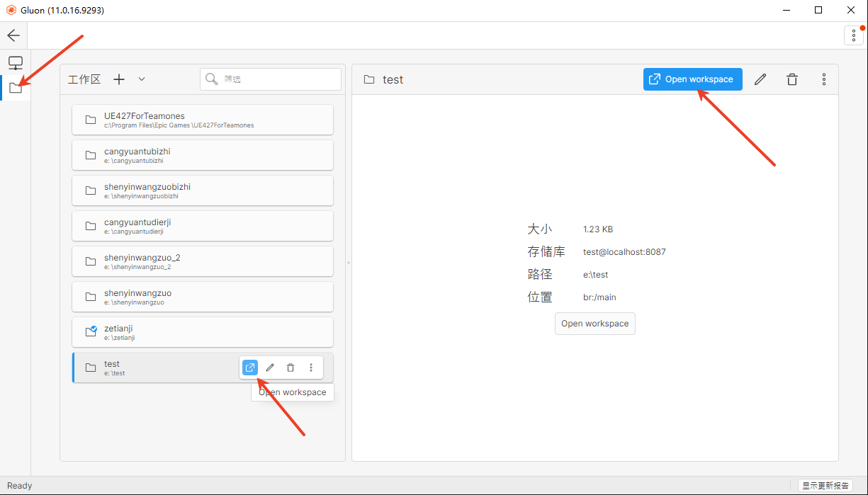The width and height of the screenshot is (868, 495).
Task: Click the Open workspace button below details
Action: [594, 324]
